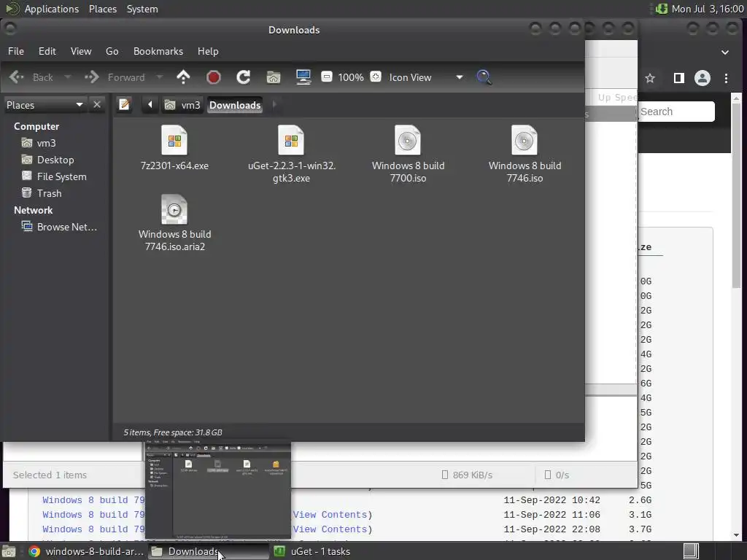
Task: Open Chrome side panel icon
Action: pos(679,78)
